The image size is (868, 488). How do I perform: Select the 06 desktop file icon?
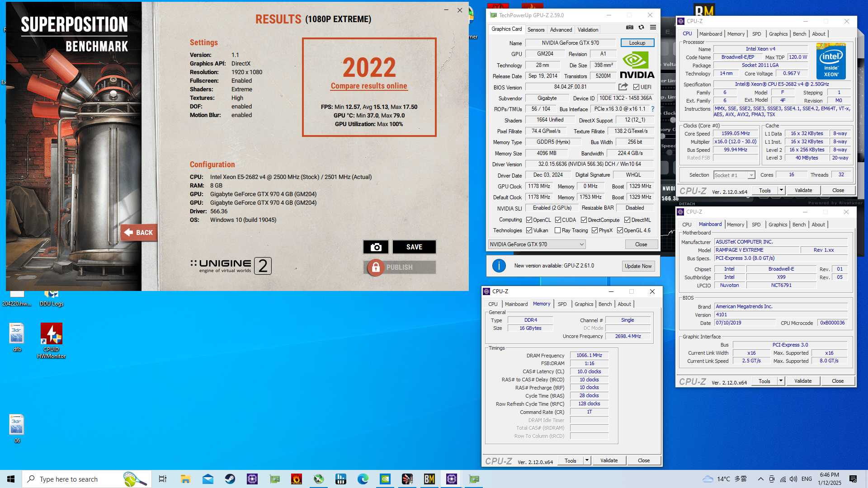[x=17, y=429]
